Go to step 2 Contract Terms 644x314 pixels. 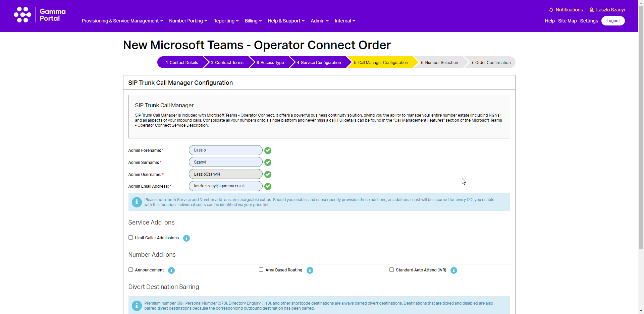click(227, 62)
